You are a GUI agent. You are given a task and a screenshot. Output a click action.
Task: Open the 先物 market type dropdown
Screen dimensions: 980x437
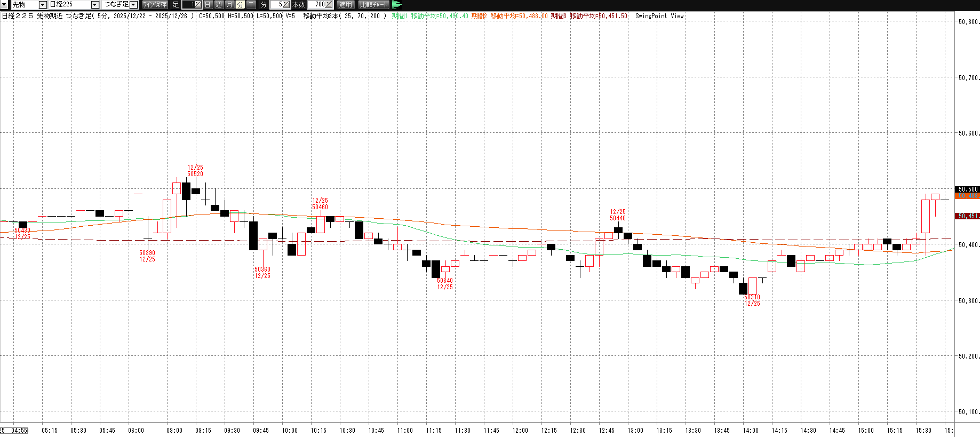(x=43, y=5)
